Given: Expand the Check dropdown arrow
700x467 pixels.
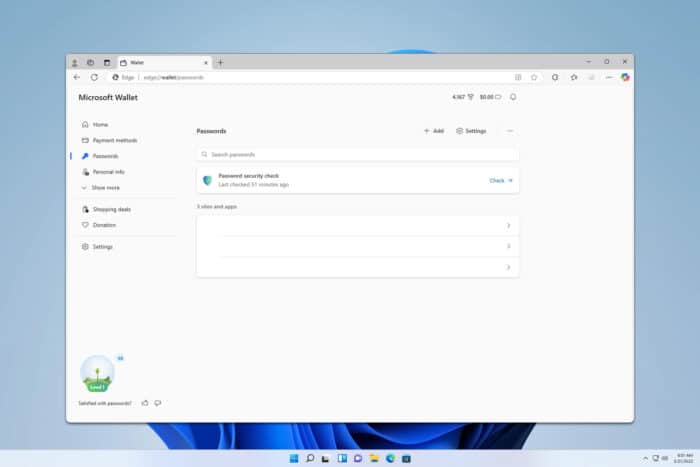Looking at the screenshot, I should 511,181.
